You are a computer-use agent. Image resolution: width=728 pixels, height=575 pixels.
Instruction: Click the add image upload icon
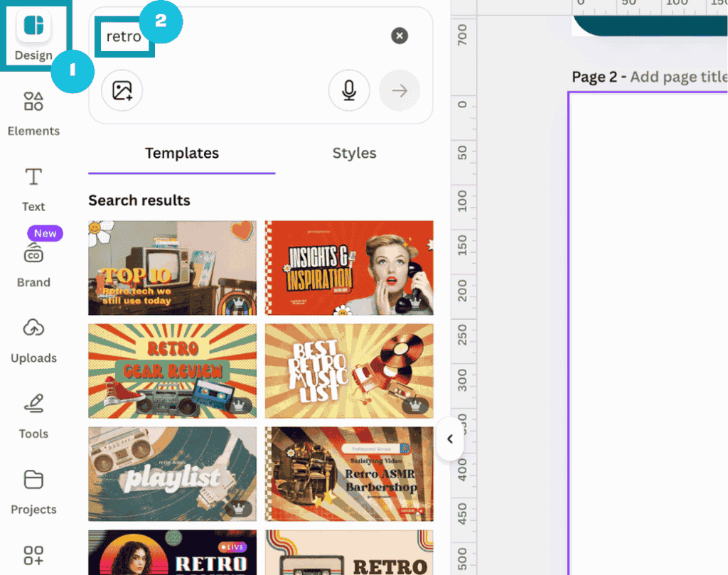pyautogui.click(x=122, y=91)
